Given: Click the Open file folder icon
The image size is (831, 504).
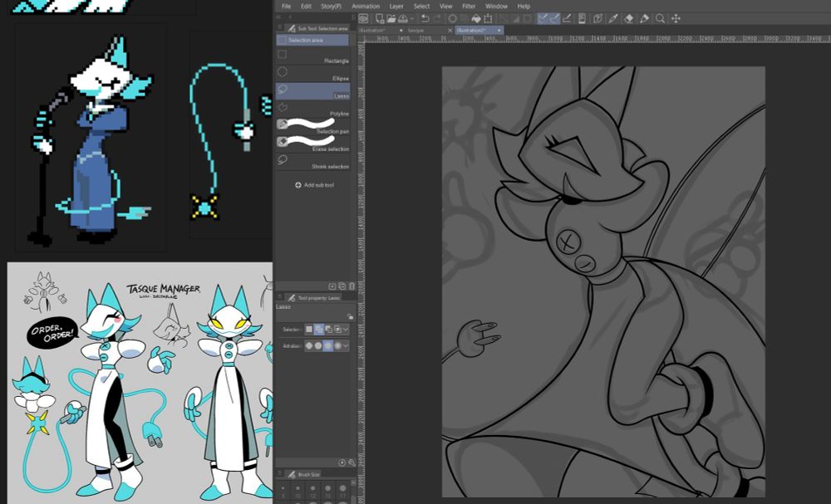Looking at the screenshot, I should 391,18.
